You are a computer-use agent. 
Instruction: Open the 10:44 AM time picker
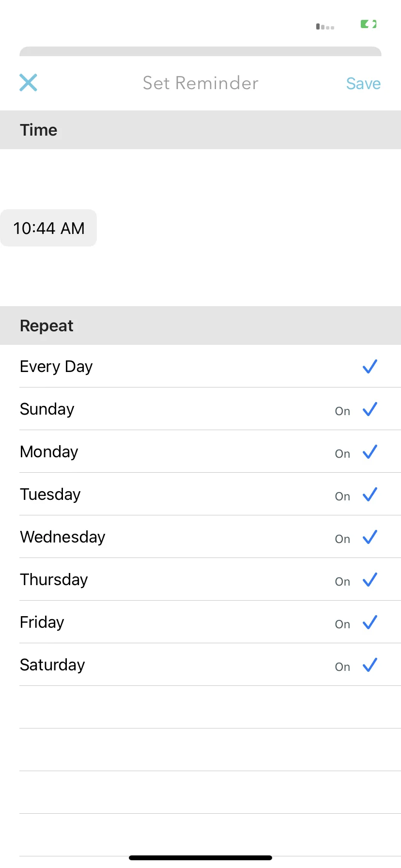tap(48, 228)
